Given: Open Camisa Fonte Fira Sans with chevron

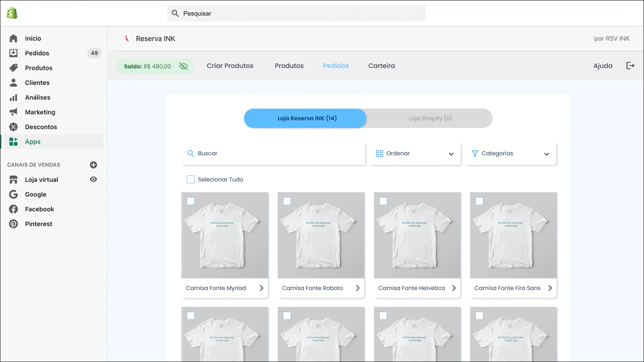Looking at the screenshot, I should 550,288.
